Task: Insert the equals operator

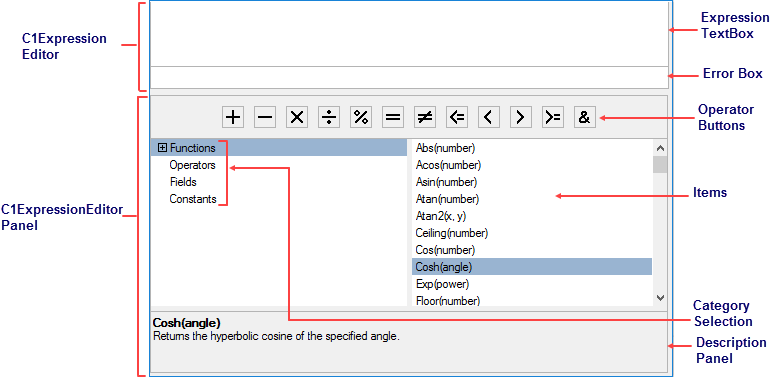Action: (x=392, y=117)
